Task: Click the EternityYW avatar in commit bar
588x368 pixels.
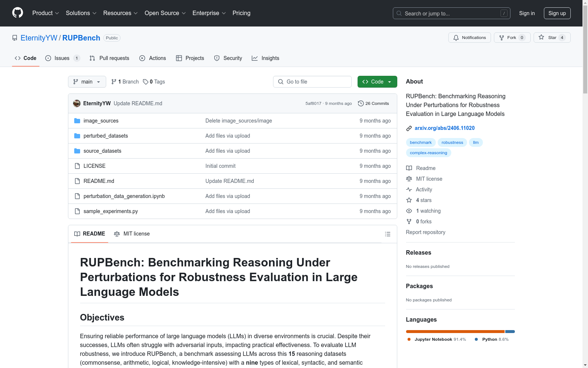Action: click(77, 103)
